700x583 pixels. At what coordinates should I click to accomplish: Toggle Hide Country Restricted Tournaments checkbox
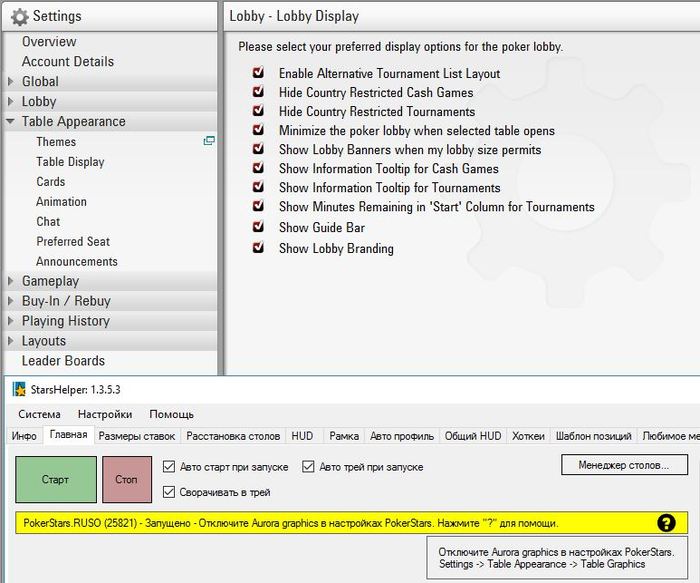258,111
